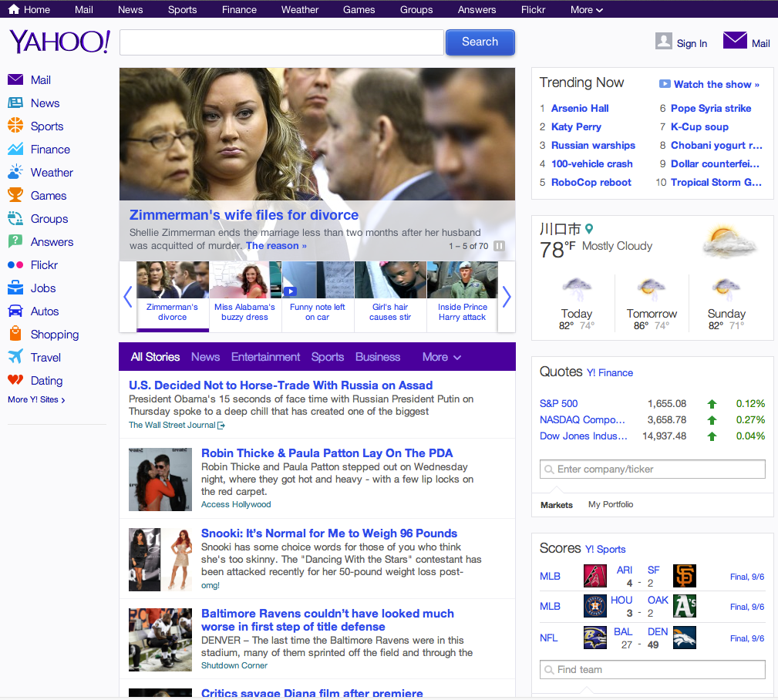
Task: Click the Mail envelope icon at top right
Action: 735,41
